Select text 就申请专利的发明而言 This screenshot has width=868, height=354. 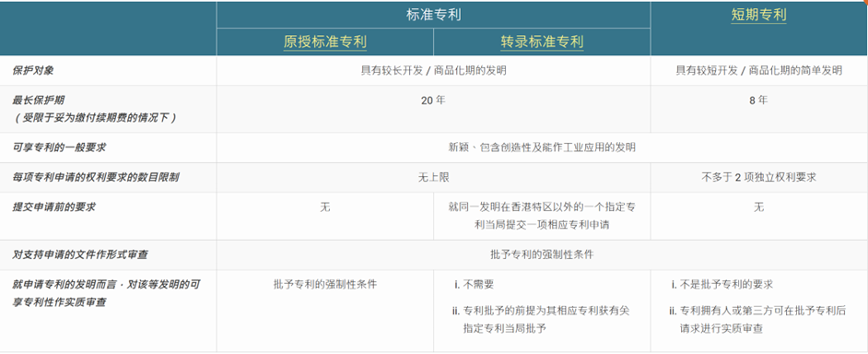click(x=65, y=285)
